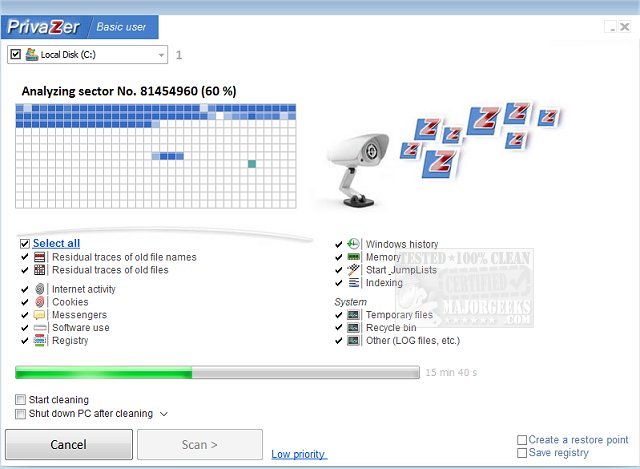Click the Recycle bin icon

(x=353, y=328)
